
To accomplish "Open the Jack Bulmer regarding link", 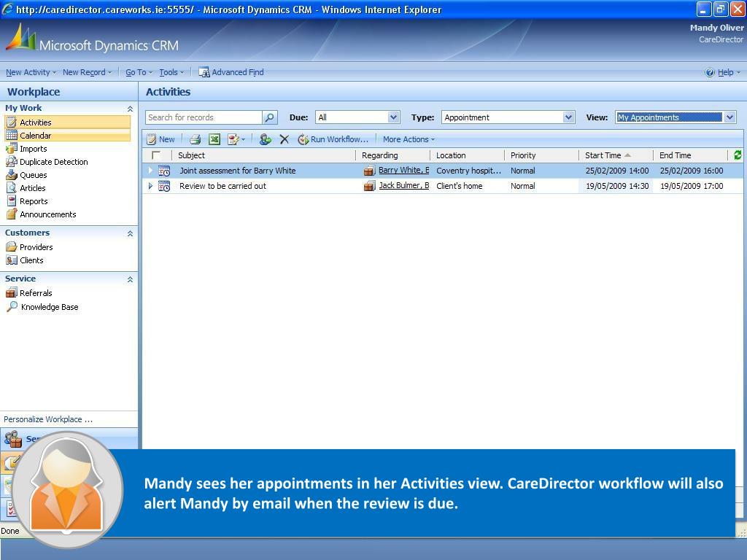I will tap(403, 185).
